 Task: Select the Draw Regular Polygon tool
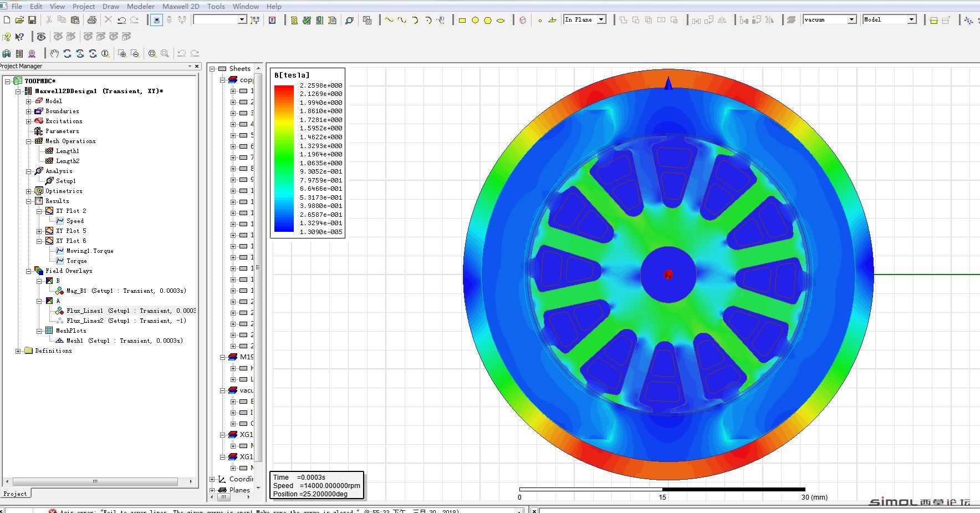488,20
